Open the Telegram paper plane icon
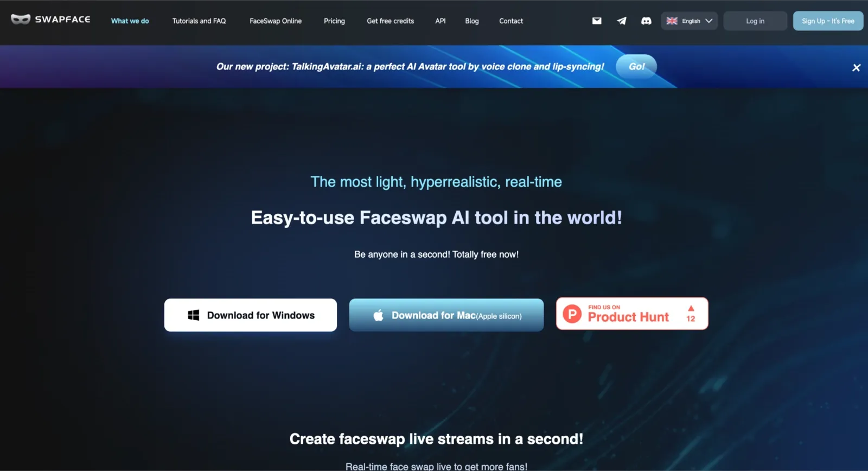 click(x=622, y=21)
